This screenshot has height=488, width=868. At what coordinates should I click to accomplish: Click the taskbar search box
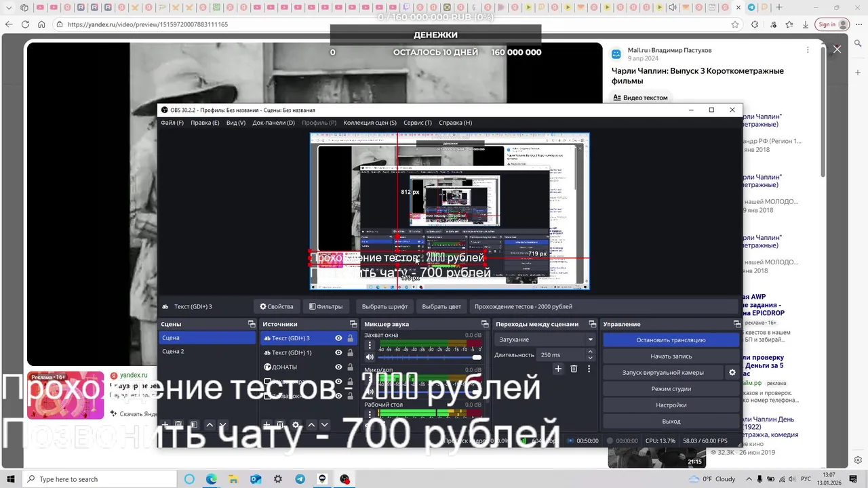[100, 479]
